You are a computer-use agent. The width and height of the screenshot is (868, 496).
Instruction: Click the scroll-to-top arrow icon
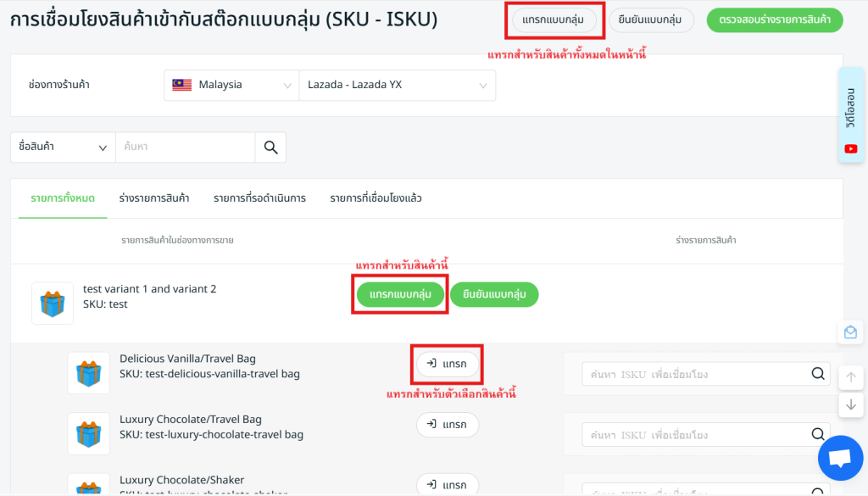(x=850, y=377)
